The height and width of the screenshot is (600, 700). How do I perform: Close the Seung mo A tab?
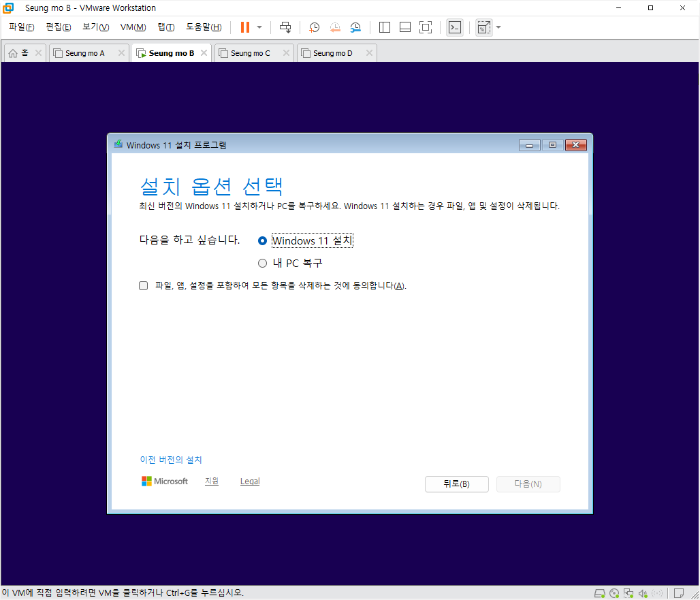click(121, 52)
